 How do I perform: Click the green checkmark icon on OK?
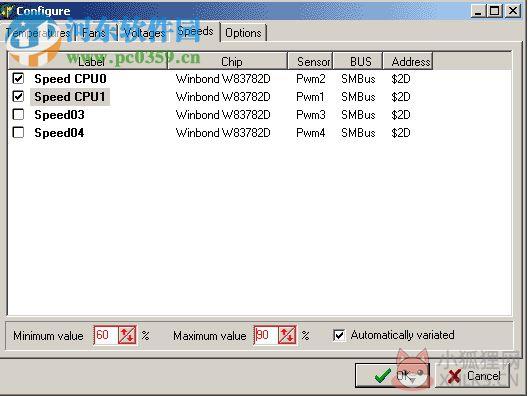(383, 376)
